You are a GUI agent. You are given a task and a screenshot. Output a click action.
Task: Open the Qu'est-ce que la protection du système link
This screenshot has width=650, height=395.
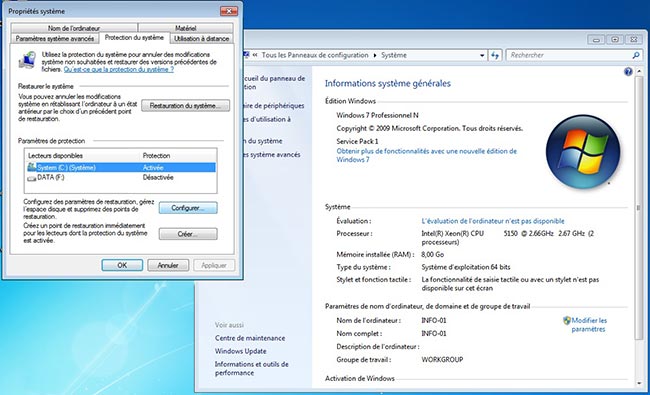[x=119, y=69]
